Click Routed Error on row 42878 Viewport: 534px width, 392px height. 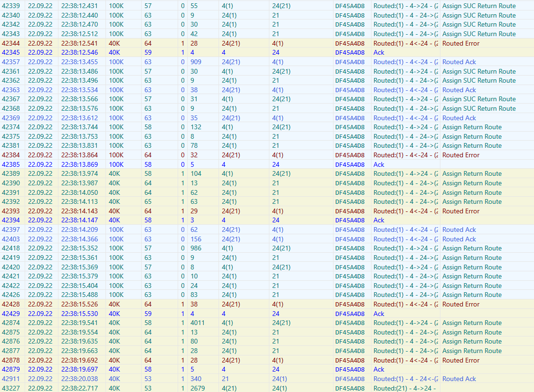tap(461, 360)
